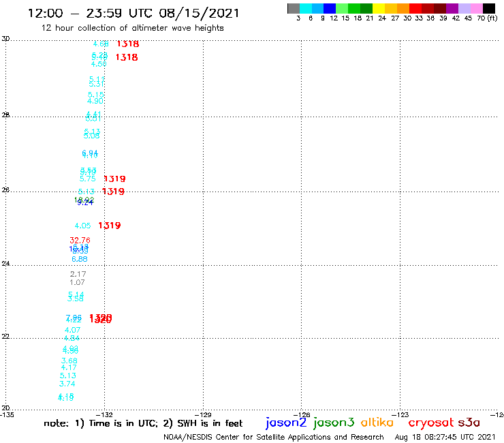Click the lavender swatch above 45
504x443 pixels.
[x=464, y=8]
